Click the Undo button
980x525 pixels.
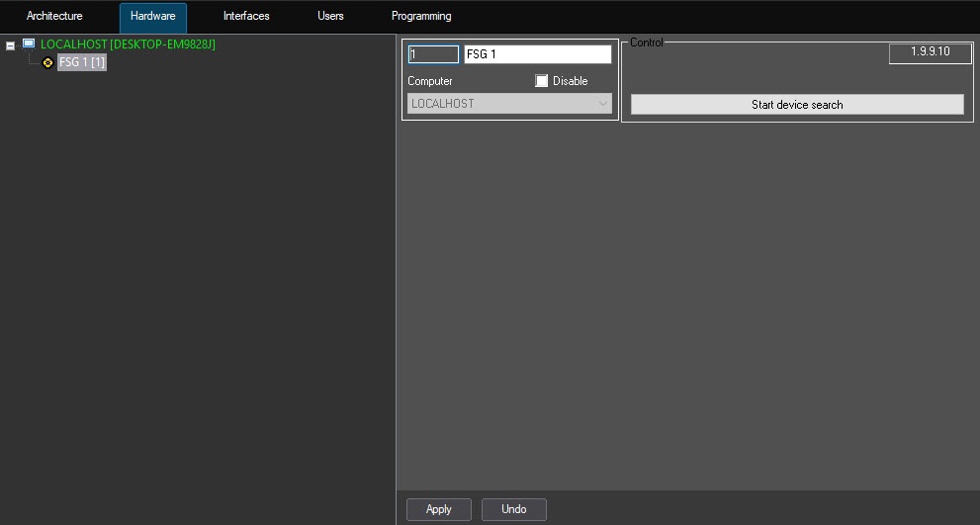pyautogui.click(x=514, y=509)
